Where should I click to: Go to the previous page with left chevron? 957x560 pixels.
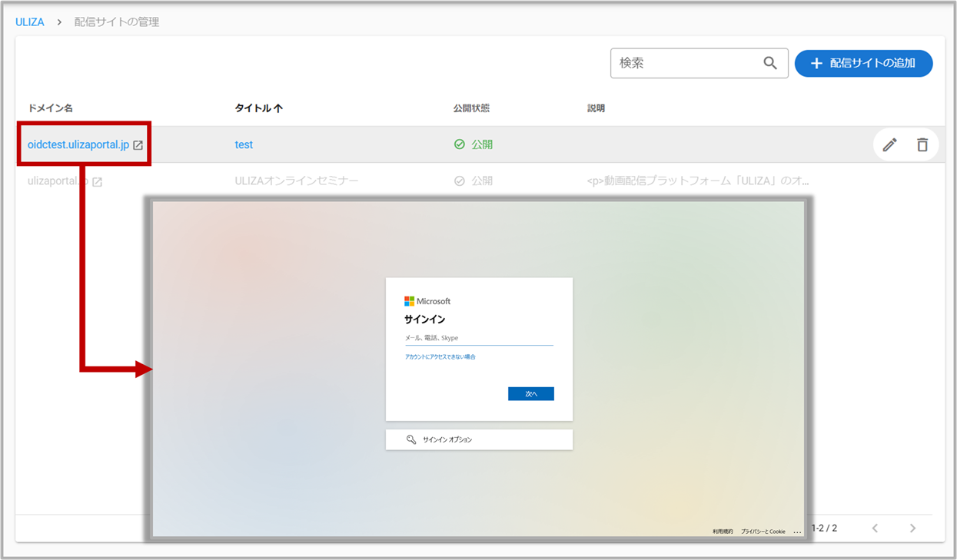(x=875, y=529)
